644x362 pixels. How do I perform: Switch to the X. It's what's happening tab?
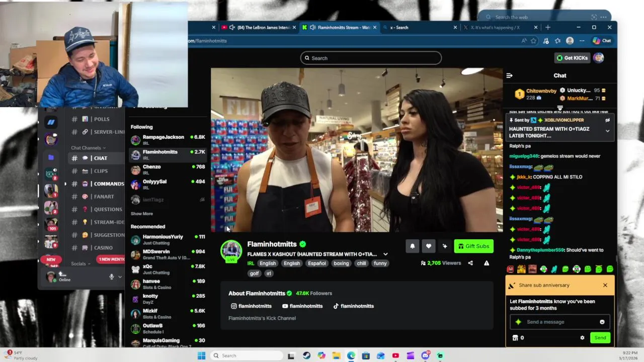tap(500, 28)
